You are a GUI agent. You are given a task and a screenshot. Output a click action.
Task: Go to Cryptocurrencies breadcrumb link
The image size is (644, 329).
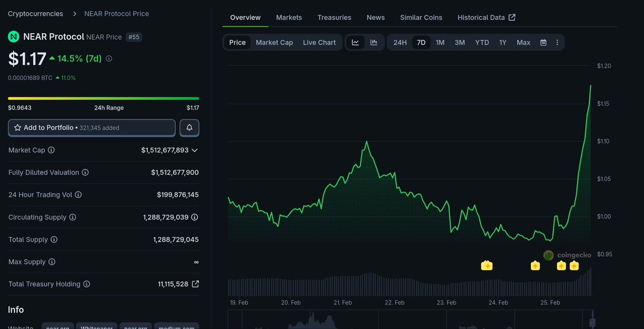pos(36,13)
